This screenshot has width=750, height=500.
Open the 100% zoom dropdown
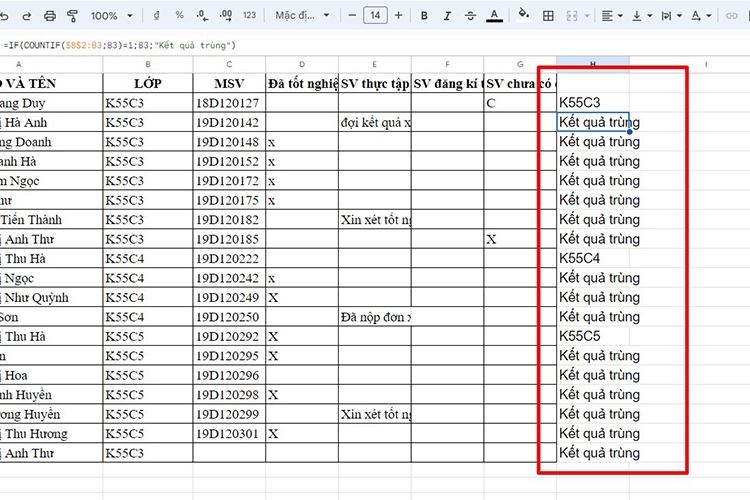coord(111,16)
